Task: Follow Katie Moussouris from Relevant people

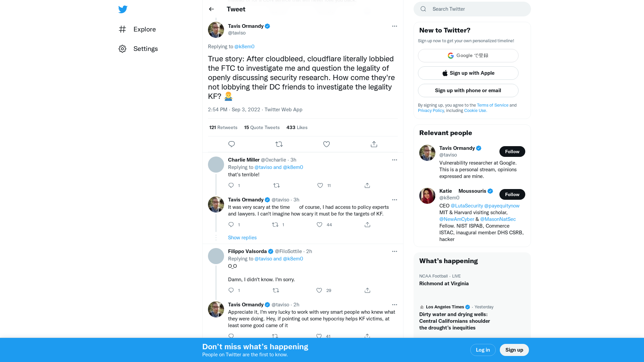Action: click(512, 194)
